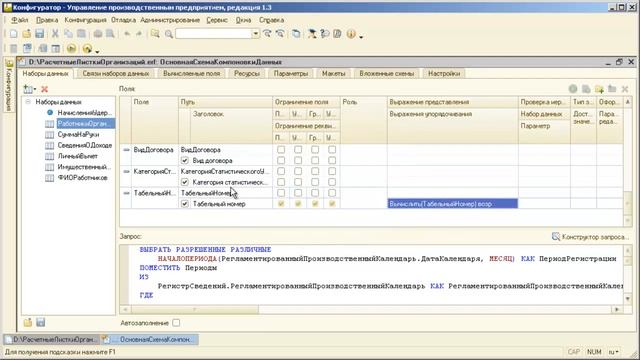Click the add dataset icon above tree
The image size is (640, 360).
tap(28, 89)
